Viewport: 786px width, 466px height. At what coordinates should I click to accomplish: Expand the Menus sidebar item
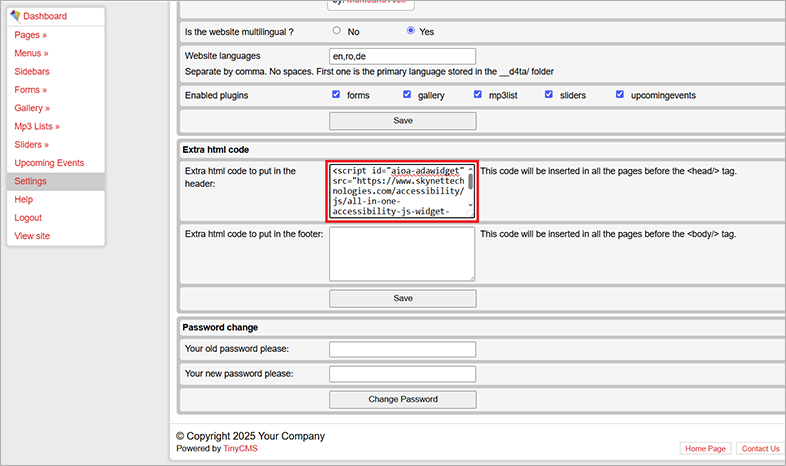click(33, 53)
